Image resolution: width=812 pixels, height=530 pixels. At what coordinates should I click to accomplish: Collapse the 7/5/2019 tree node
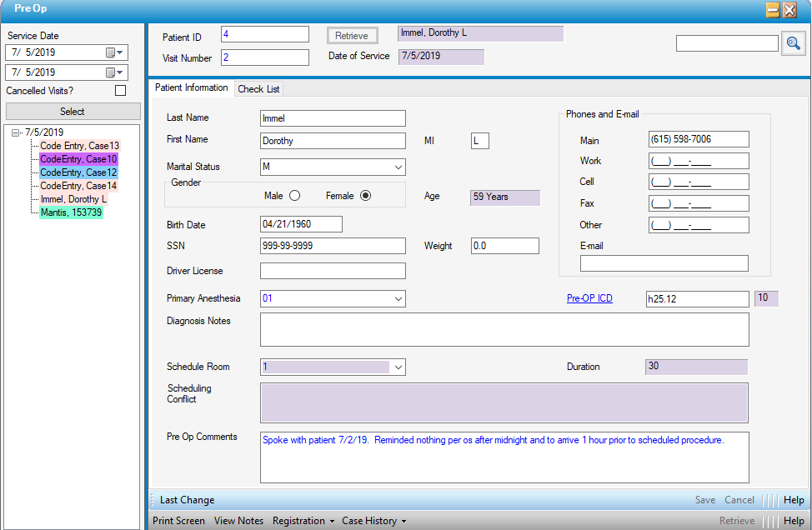16,132
